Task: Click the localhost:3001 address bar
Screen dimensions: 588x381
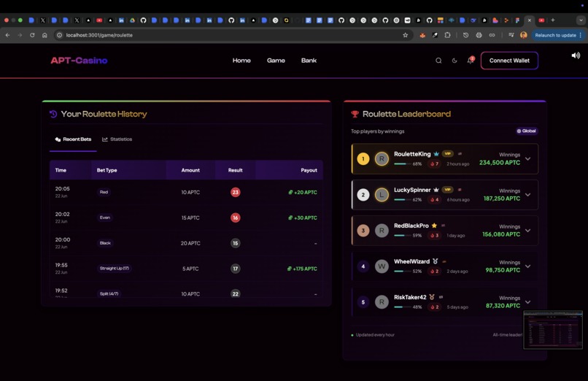Action: click(233, 35)
